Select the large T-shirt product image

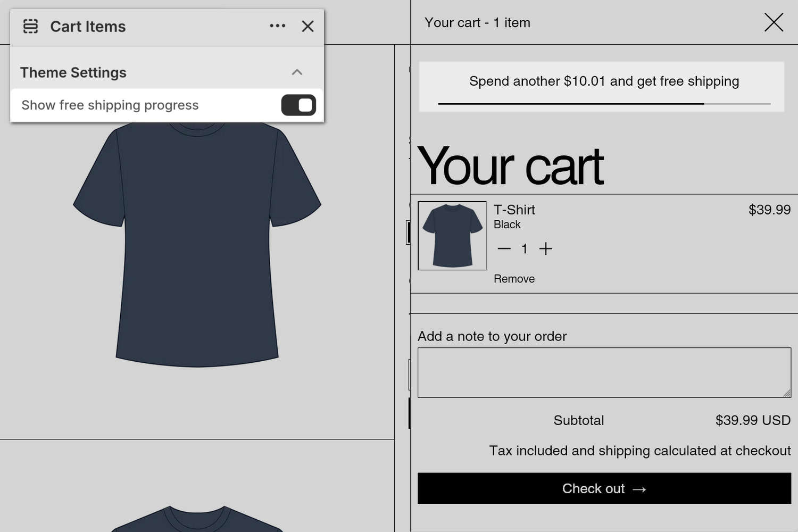[x=197, y=245]
